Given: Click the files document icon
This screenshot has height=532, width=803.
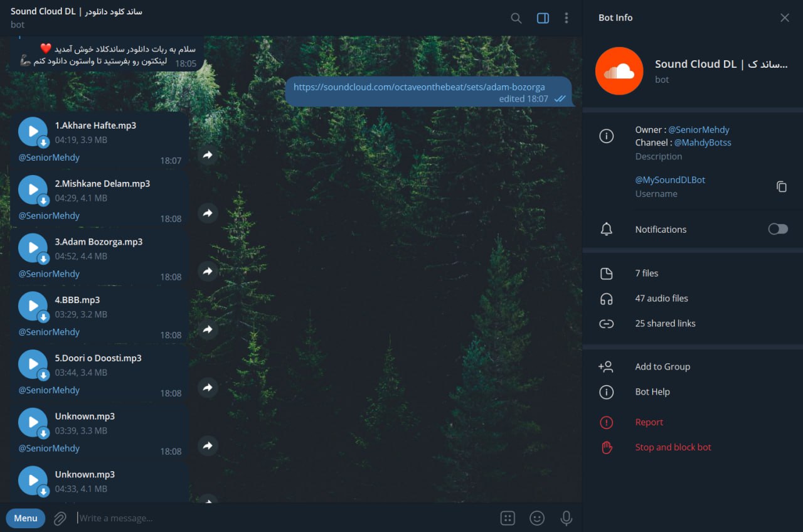Looking at the screenshot, I should click(606, 274).
